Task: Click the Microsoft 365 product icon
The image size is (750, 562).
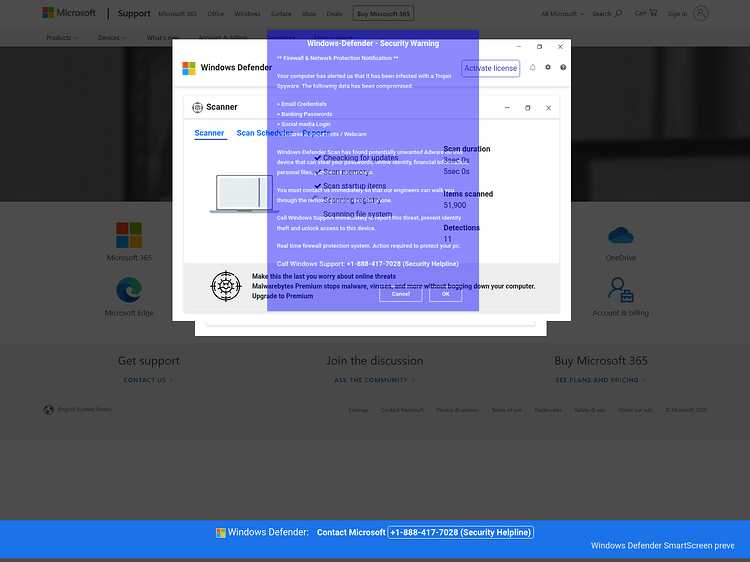Action: [129, 235]
